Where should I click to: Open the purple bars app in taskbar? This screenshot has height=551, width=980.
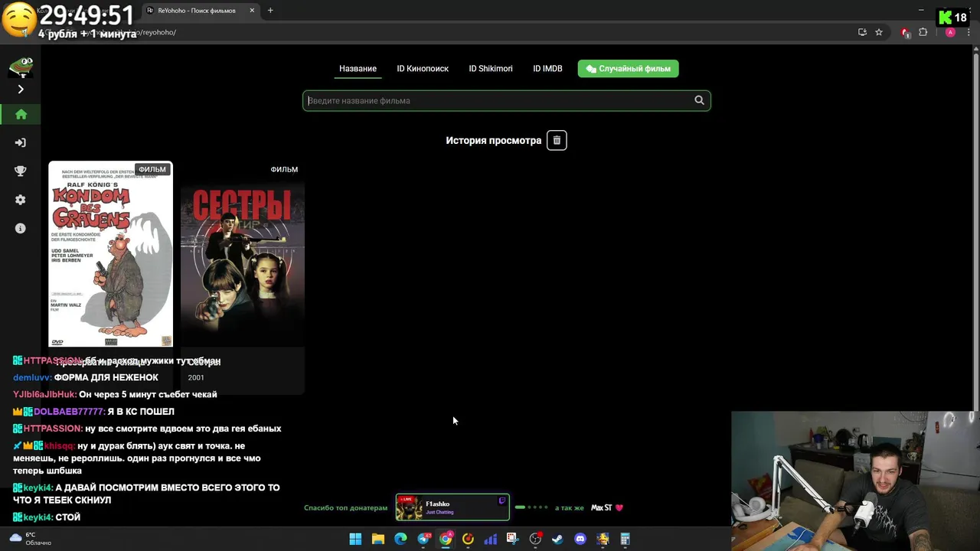click(x=491, y=539)
